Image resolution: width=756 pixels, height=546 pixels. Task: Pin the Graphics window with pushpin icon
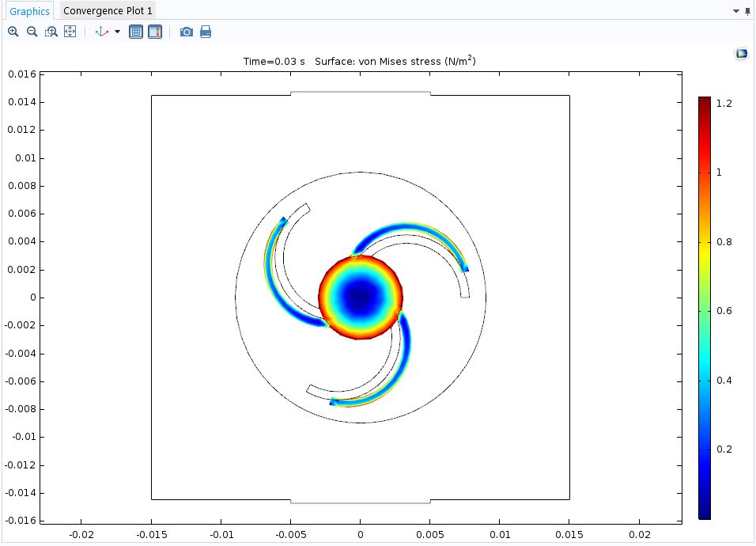point(748,11)
